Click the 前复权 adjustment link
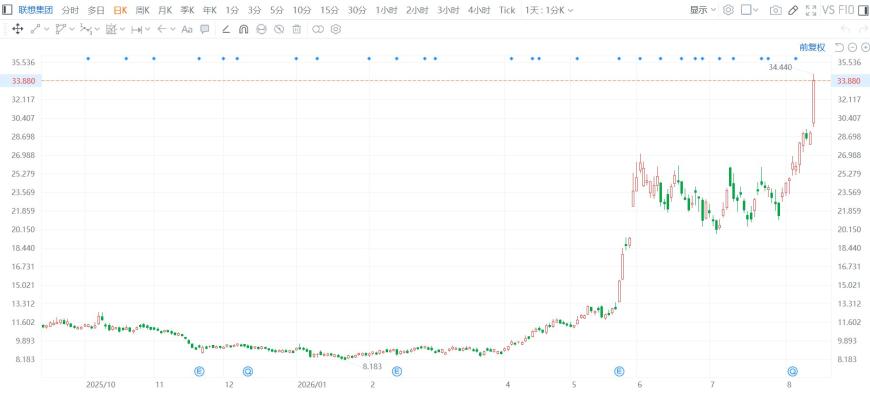The width and height of the screenshot is (870, 394). coord(812,48)
